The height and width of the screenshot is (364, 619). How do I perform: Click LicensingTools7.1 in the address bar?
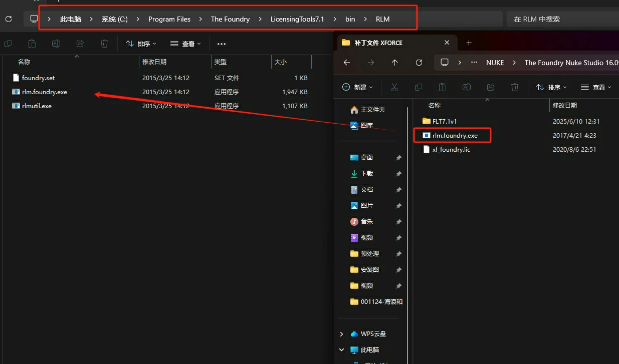point(297,19)
